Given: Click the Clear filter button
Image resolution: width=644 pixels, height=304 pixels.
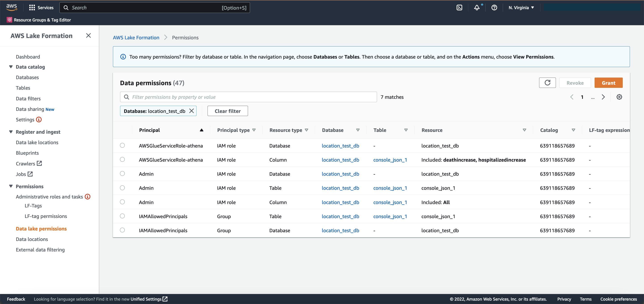Looking at the screenshot, I should (x=227, y=111).
